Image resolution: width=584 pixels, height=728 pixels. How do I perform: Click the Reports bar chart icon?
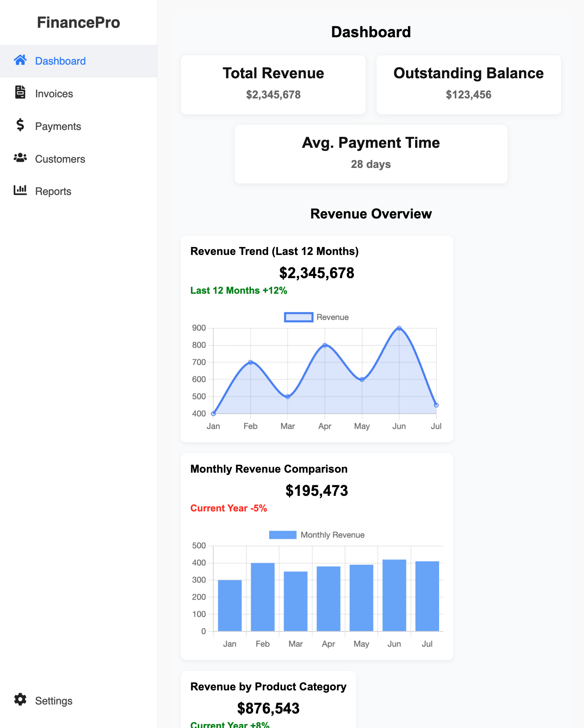(20, 190)
